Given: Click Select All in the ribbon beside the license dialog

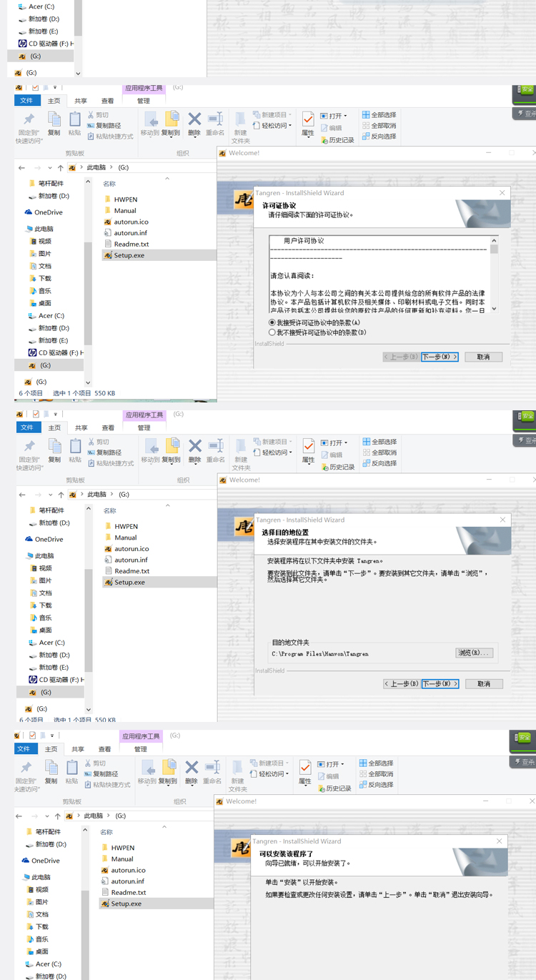Looking at the screenshot, I should coord(379,114).
